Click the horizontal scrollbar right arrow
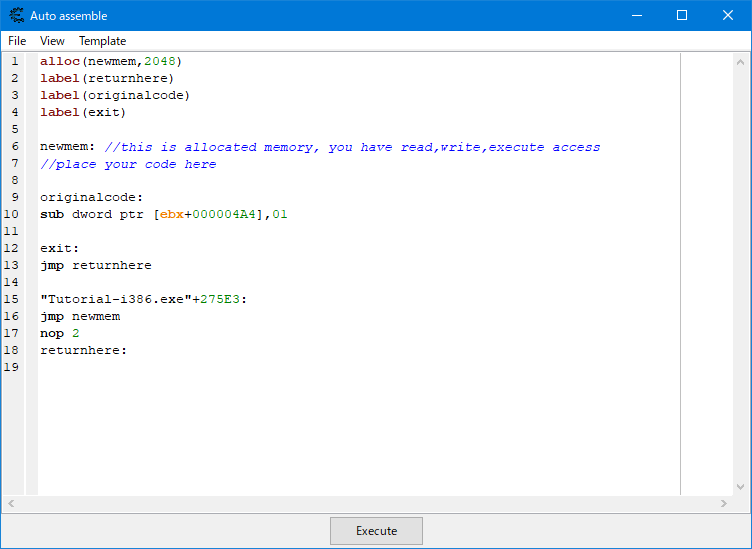The height and width of the screenshot is (549, 752). 724,503
